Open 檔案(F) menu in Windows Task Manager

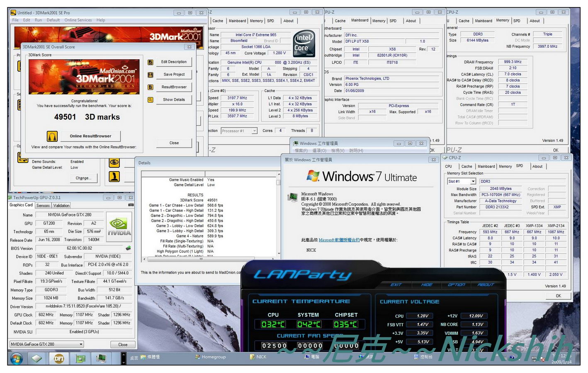pos(301,151)
